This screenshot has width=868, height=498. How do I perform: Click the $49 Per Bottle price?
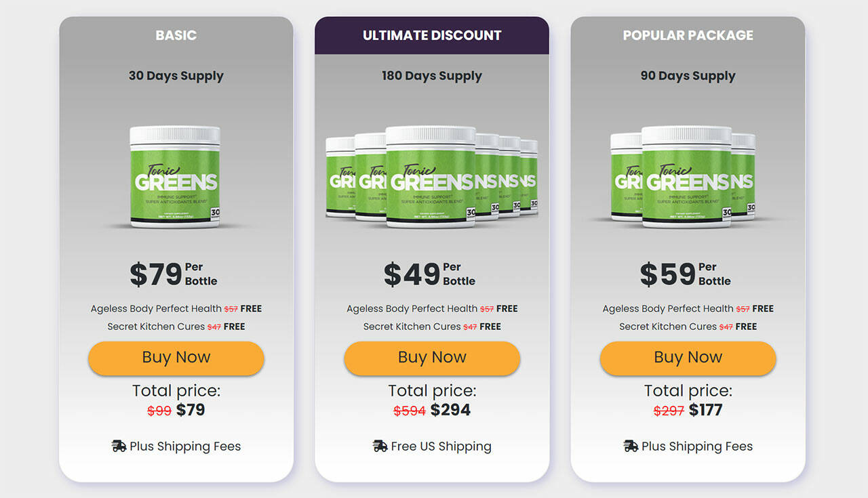(429, 274)
